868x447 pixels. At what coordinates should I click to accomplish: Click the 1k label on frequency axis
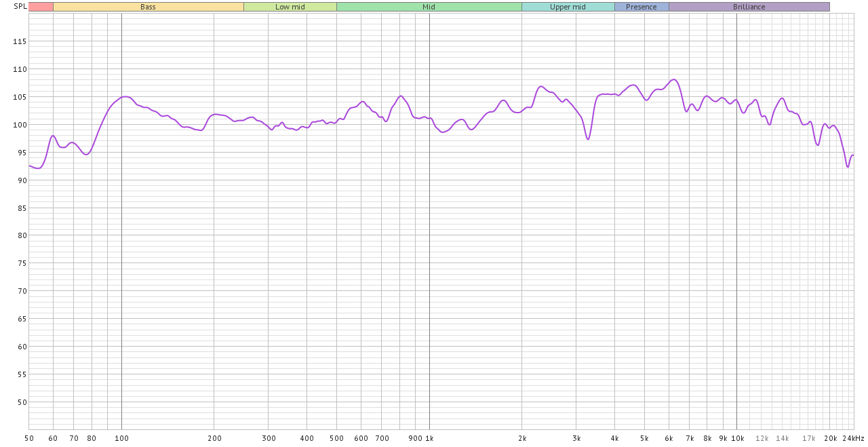click(429, 438)
